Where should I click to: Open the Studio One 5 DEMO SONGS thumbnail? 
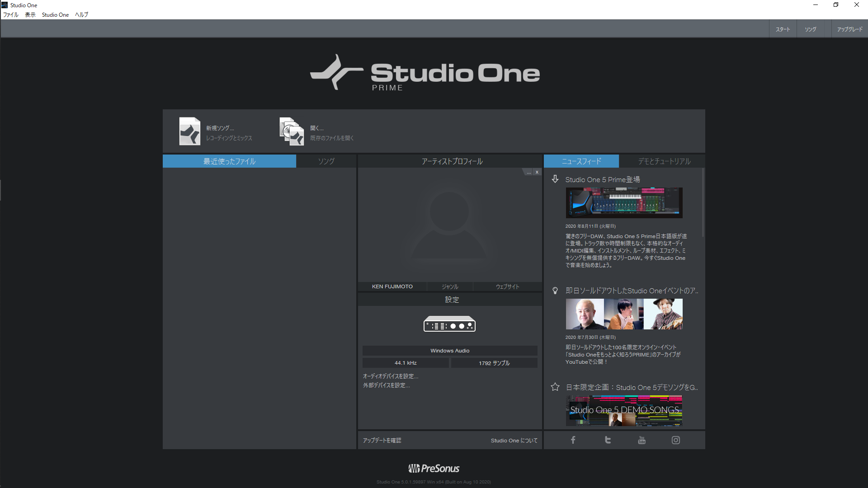tap(624, 411)
